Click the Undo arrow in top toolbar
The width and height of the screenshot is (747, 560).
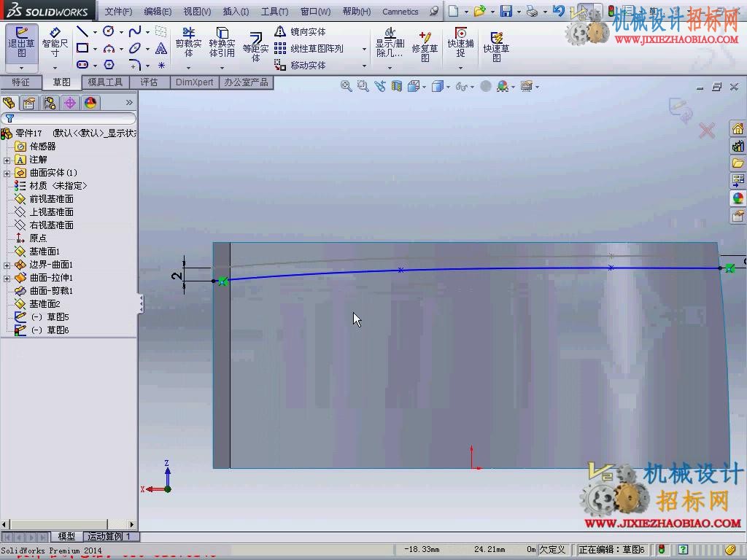pos(560,11)
